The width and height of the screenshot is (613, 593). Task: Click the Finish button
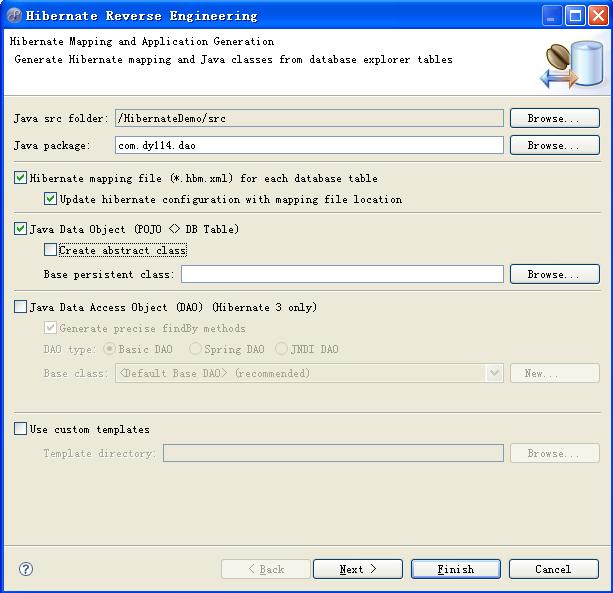(456, 569)
